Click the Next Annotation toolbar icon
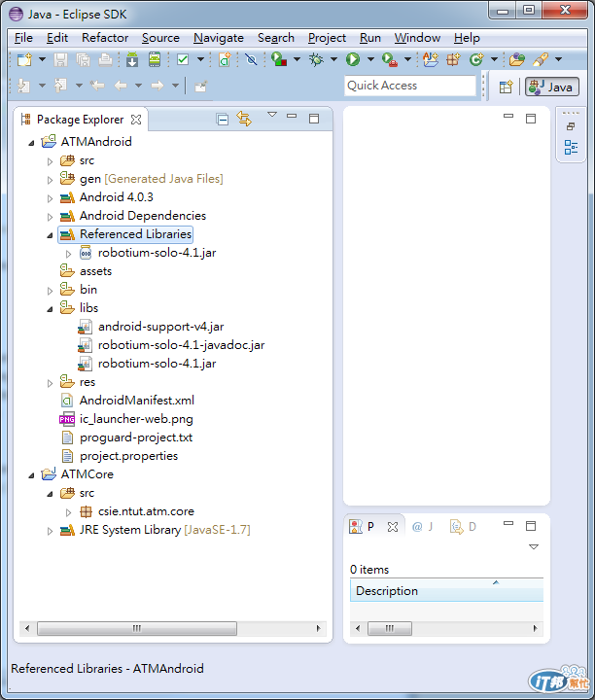 (x=23, y=86)
